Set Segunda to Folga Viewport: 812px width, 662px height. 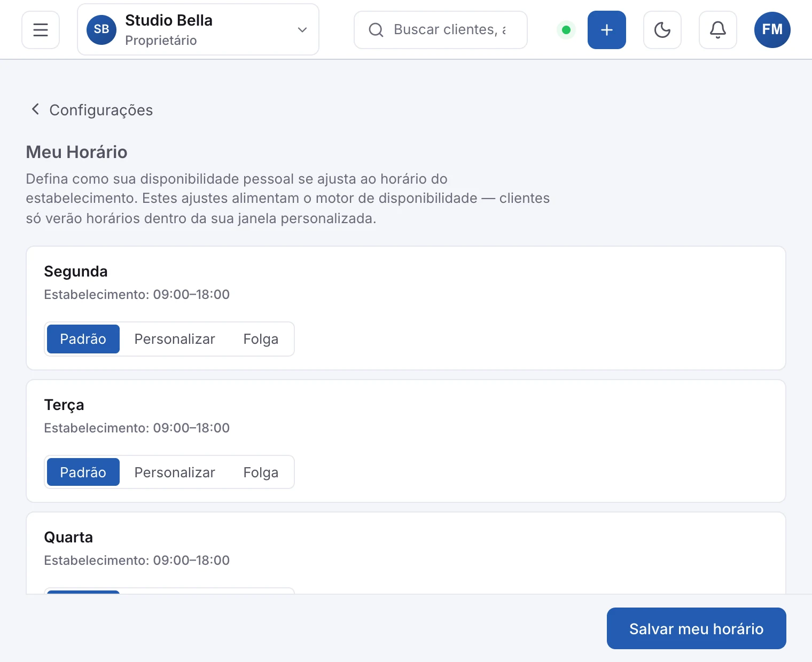(261, 339)
